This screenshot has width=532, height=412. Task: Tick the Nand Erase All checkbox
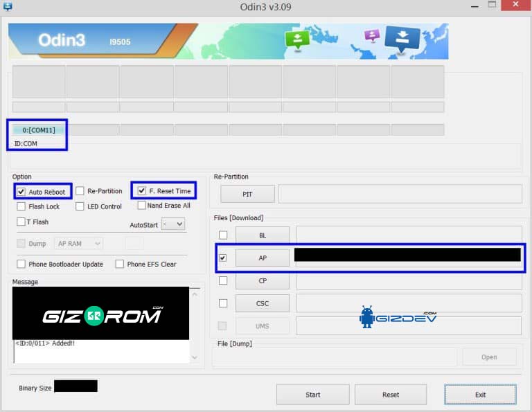[142, 205]
